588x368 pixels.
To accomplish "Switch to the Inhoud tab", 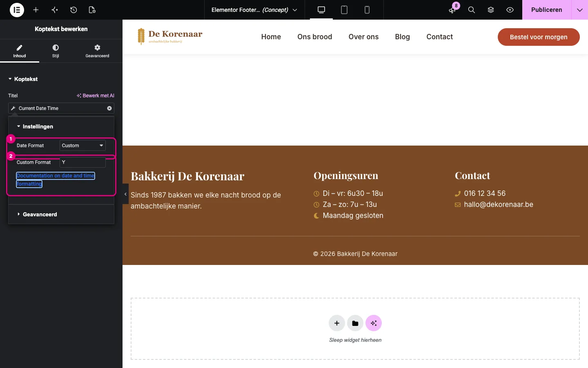I will tap(20, 51).
